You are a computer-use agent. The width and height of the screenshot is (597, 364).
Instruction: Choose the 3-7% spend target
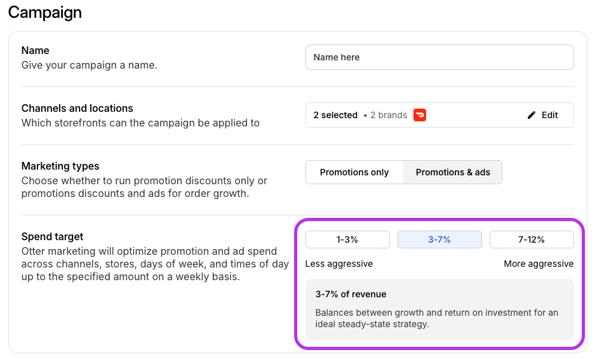click(439, 239)
